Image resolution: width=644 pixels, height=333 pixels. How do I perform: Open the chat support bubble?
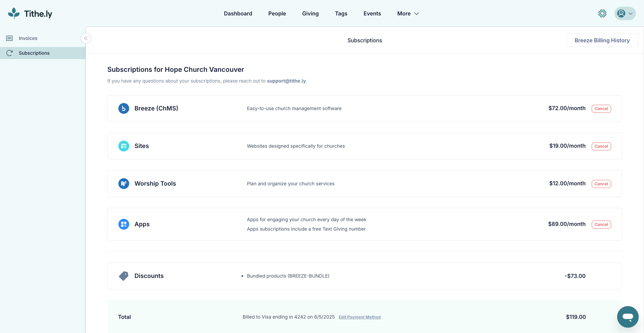628,317
